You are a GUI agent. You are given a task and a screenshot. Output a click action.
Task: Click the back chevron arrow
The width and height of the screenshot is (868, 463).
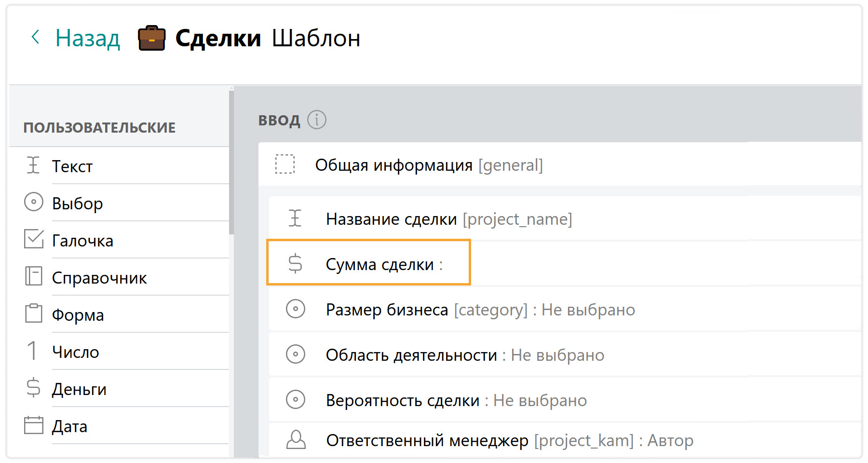click(35, 37)
